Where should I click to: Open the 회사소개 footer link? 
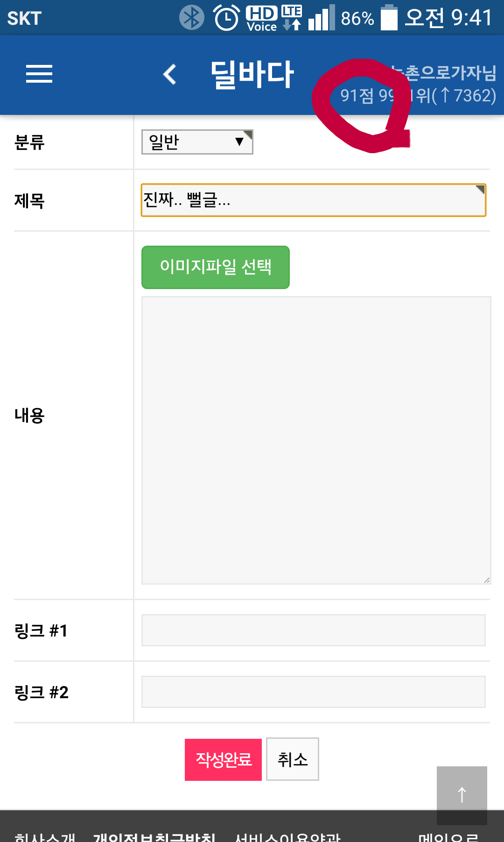click(x=45, y=836)
